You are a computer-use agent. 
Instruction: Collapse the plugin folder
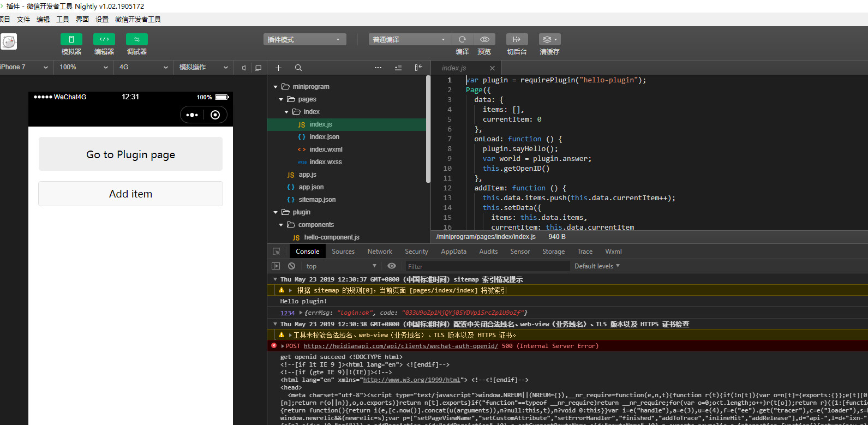pyautogui.click(x=276, y=212)
